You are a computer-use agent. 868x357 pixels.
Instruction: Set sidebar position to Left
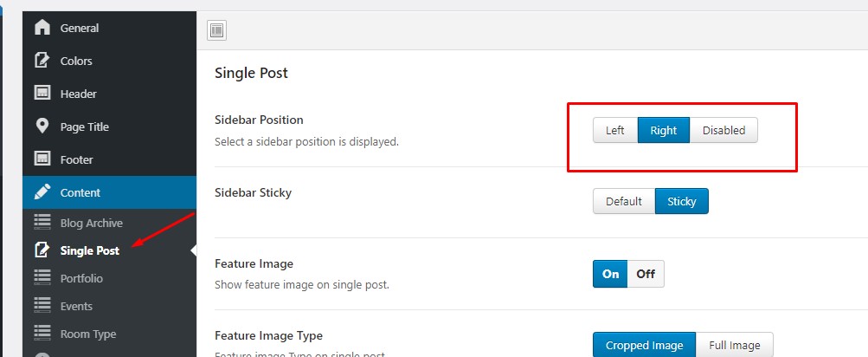(x=615, y=130)
